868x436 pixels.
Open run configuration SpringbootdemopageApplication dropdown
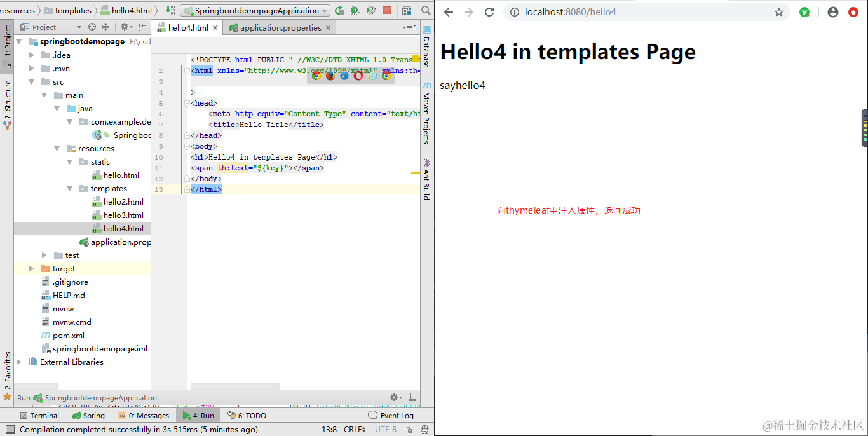point(255,10)
